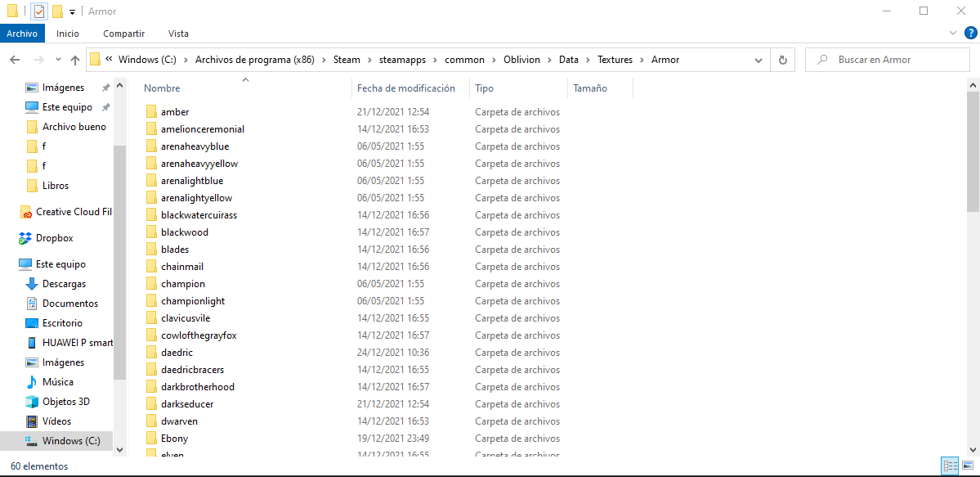The image size is (980, 477).
Task: Open the Customize Quick Access Toolbar arrow
Action: coord(73,12)
